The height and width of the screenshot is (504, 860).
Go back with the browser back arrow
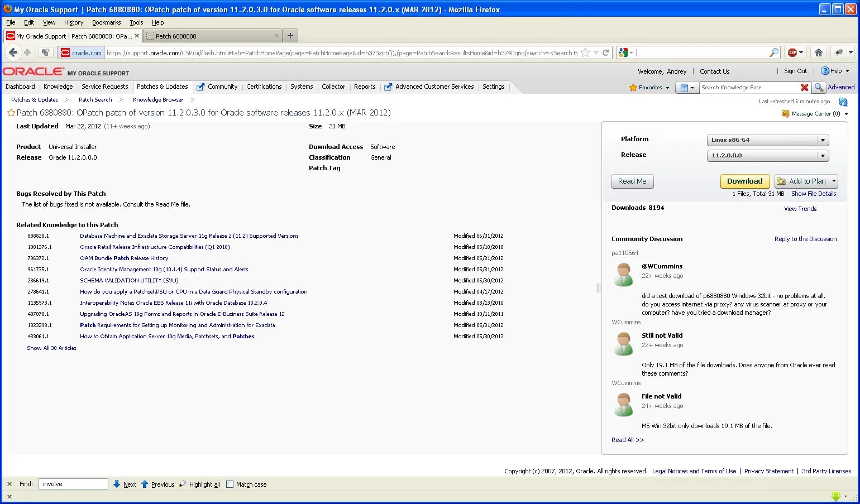[13, 52]
